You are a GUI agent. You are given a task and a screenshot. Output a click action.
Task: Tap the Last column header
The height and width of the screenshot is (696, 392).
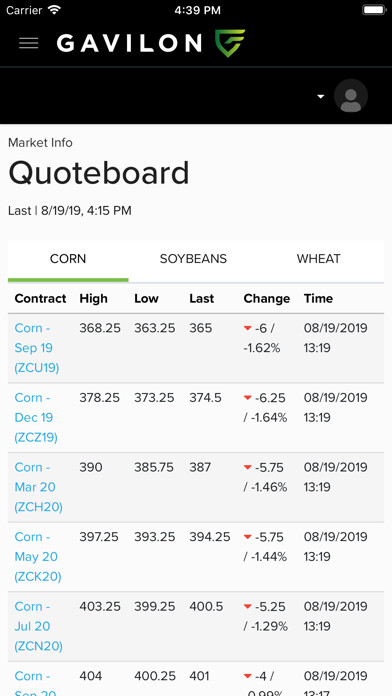[x=202, y=298]
